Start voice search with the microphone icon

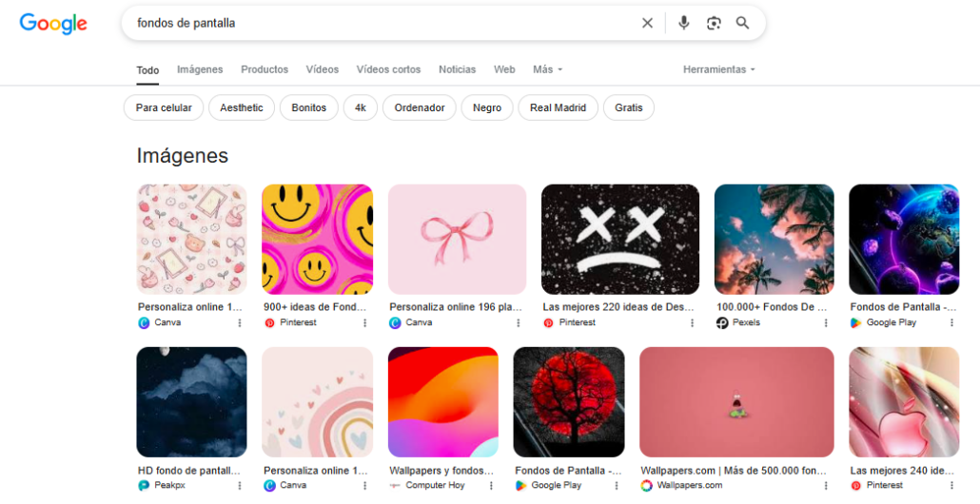pyautogui.click(x=683, y=23)
